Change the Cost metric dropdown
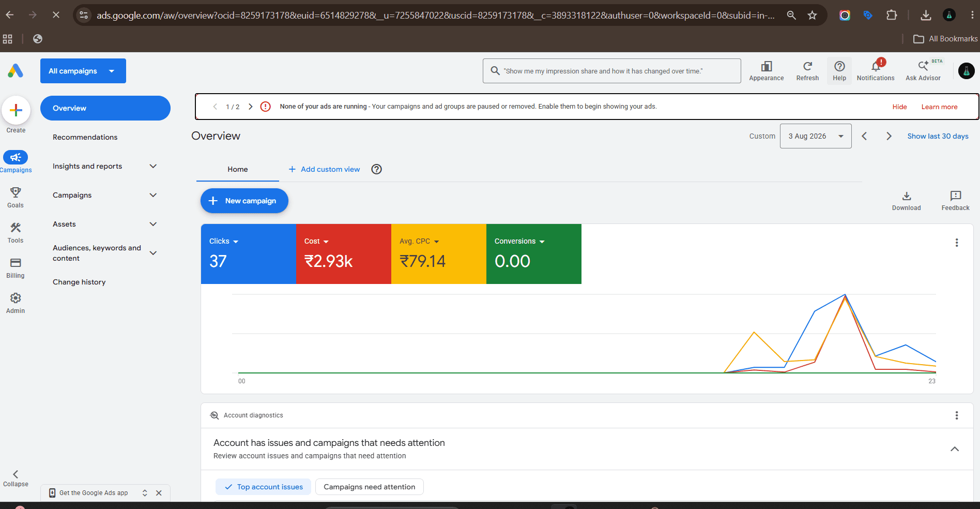Screen dimensions: 980x509 point(316,241)
